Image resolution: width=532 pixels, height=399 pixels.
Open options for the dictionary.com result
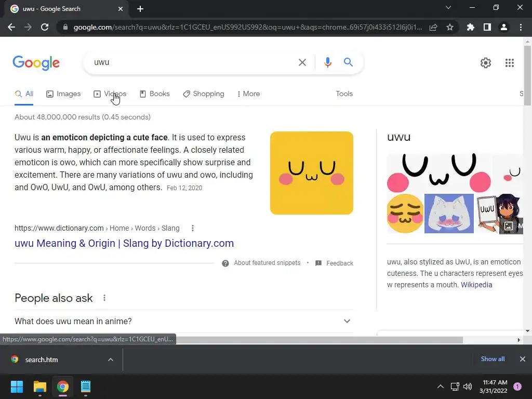pyautogui.click(x=193, y=228)
